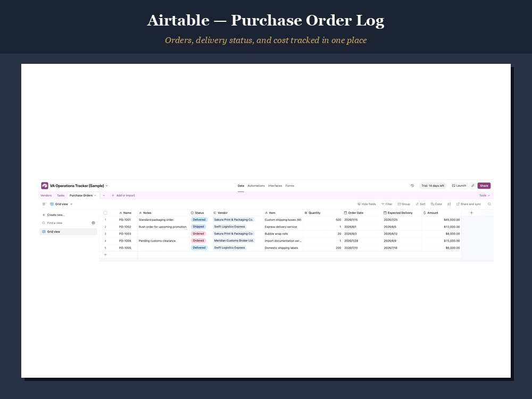Click the Launch button

[x=459, y=186]
